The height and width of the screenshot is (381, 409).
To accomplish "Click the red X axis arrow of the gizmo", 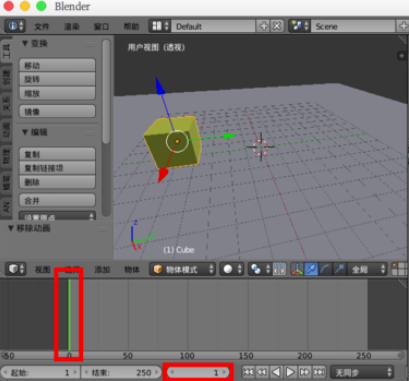I will click(x=163, y=175).
